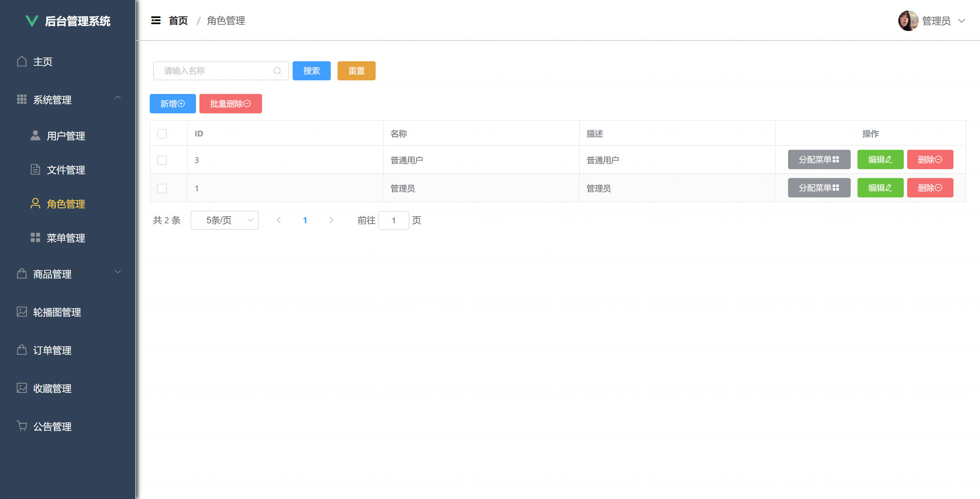Click the 后台管理系统 title text

pyautogui.click(x=78, y=21)
